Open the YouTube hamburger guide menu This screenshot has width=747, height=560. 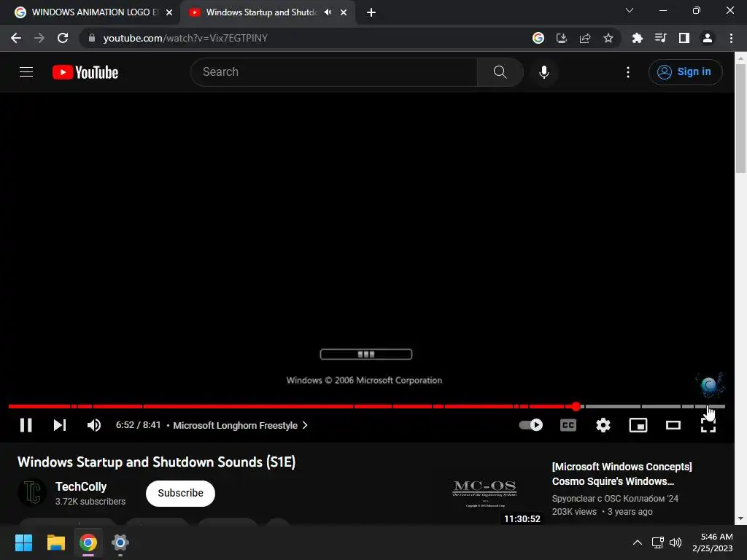[26, 72]
